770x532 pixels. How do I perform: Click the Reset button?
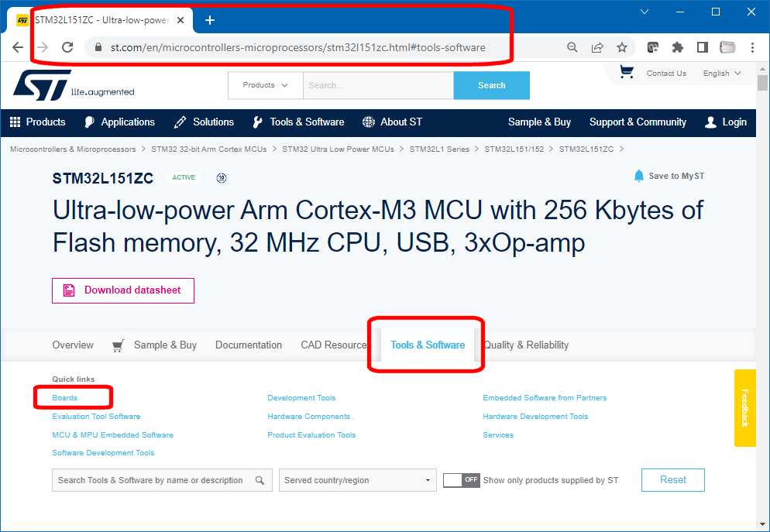click(672, 480)
